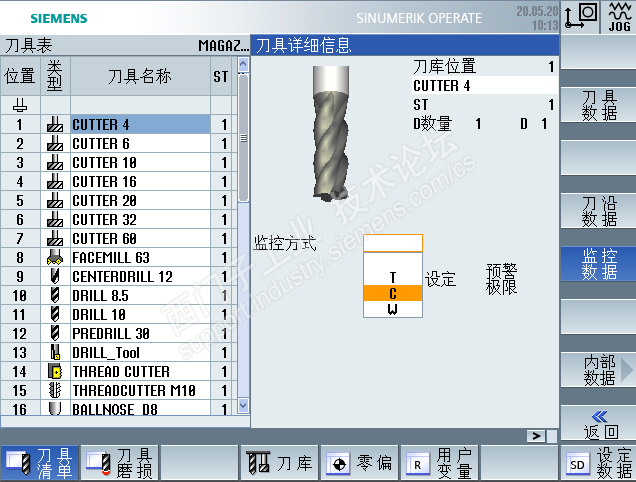
Task: Click the ST column header
Action: 221,76
